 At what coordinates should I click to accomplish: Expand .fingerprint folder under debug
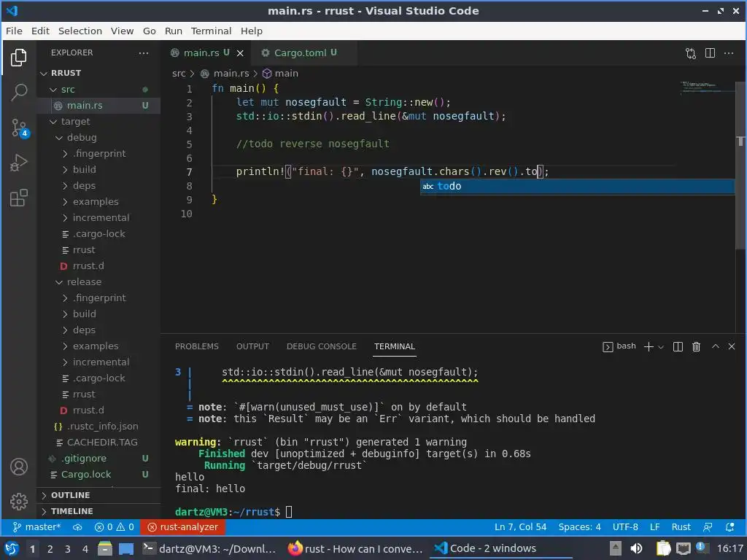[99, 154]
